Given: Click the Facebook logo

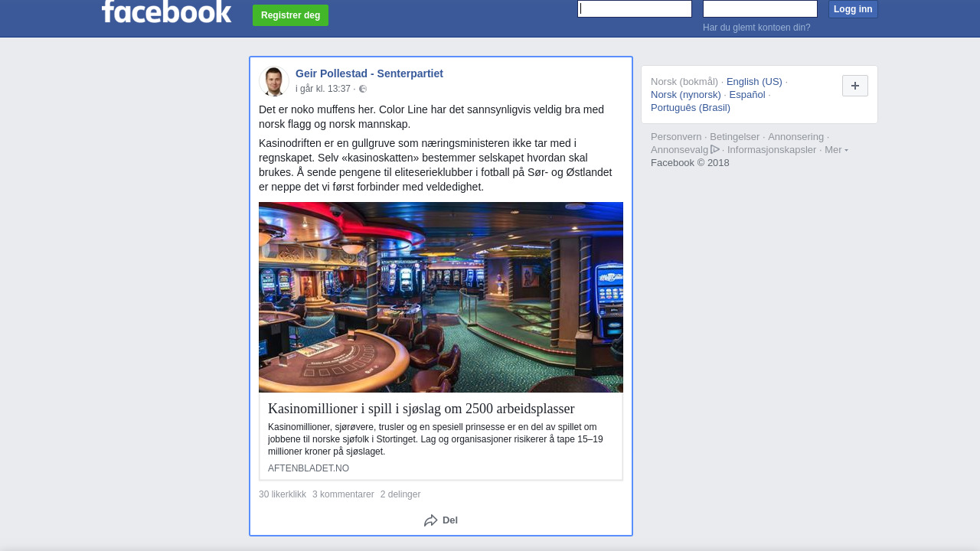Looking at the screenshot, I should 166,11.
